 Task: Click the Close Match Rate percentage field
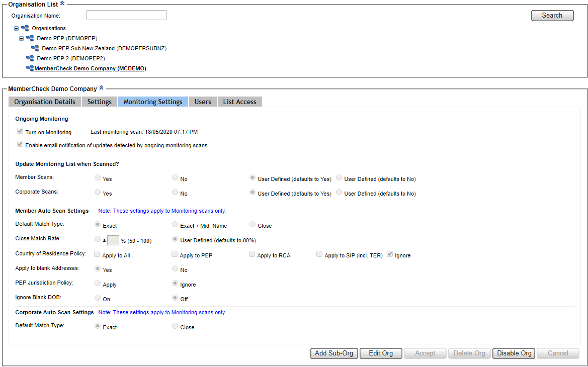[x=113, y=240]
